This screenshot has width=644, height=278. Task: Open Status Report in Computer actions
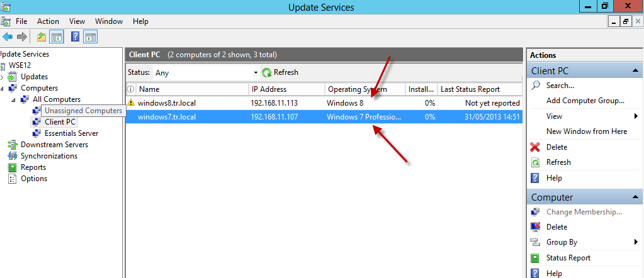click(568, 258)
